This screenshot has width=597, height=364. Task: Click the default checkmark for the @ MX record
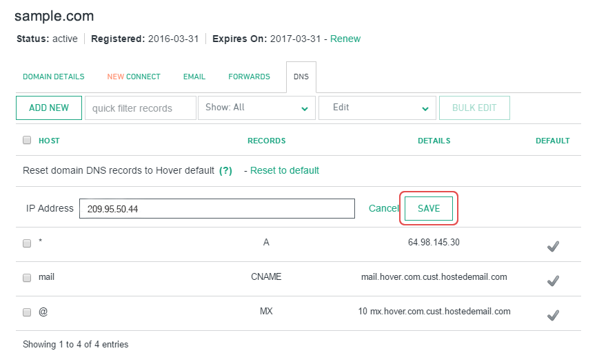(552, 315)
